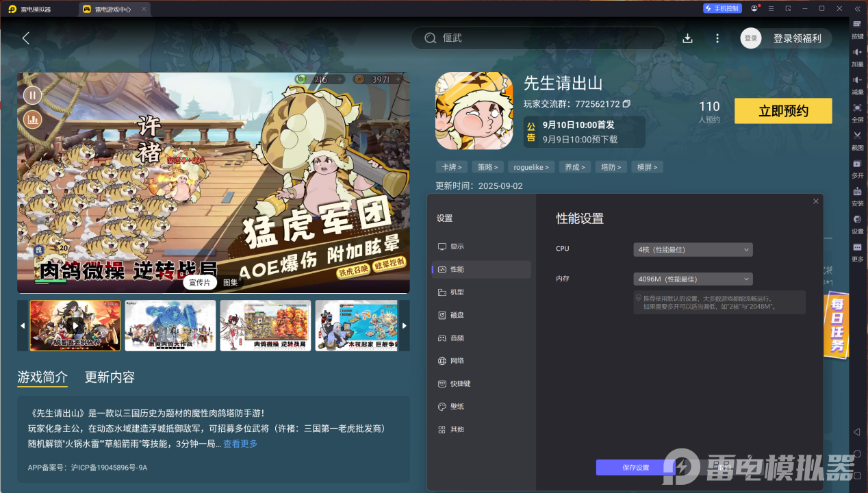Click the download icon beside the search bar
Screen dimensions: 868x493
tap(687, 38)
